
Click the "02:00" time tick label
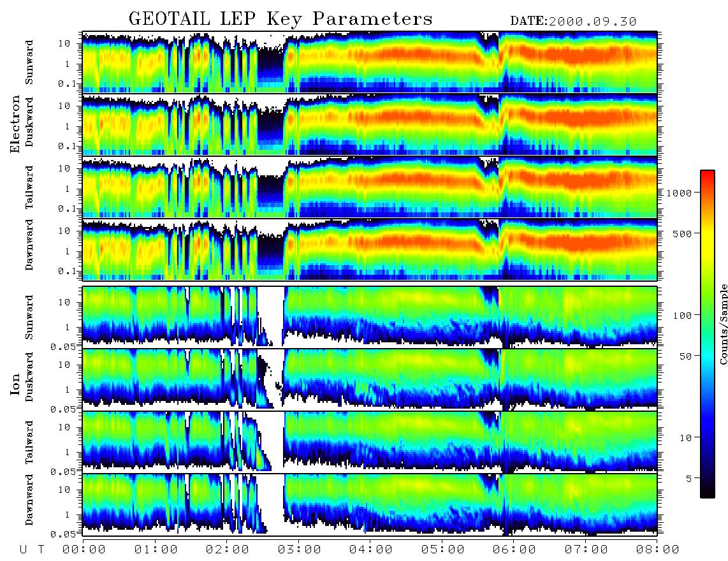228,550
